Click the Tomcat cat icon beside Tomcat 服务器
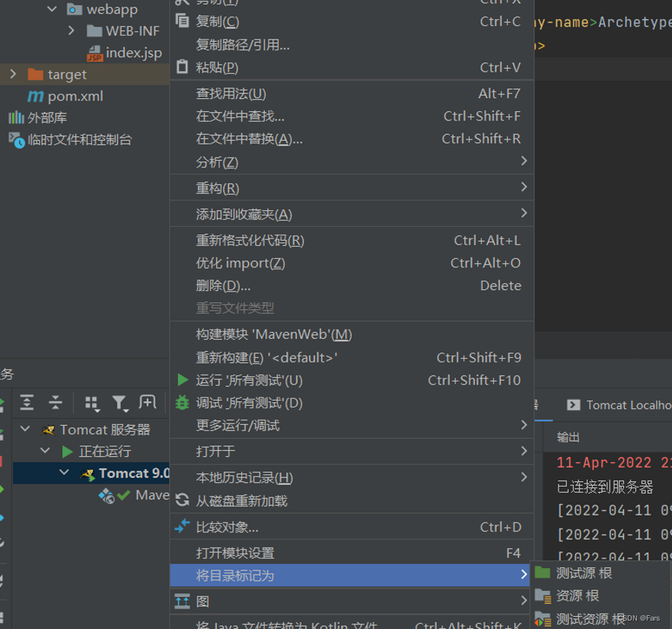 click(x=48, y=429)
